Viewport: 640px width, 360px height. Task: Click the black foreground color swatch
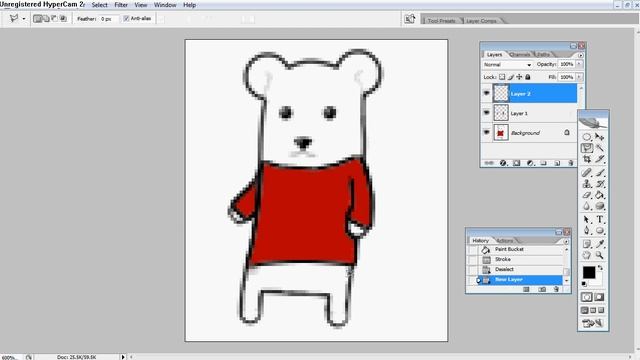(x=589, y=272)
